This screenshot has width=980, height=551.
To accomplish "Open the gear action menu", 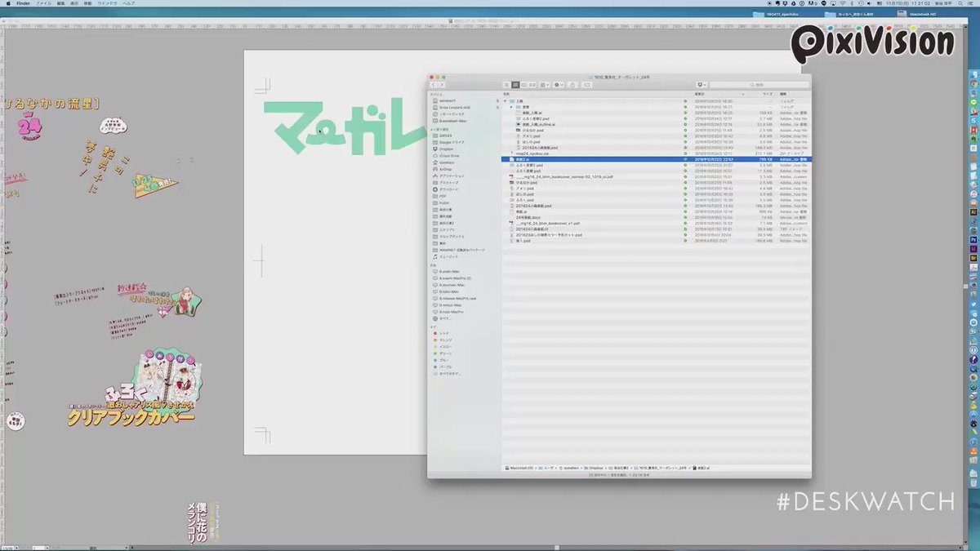I will coord(559,85).
